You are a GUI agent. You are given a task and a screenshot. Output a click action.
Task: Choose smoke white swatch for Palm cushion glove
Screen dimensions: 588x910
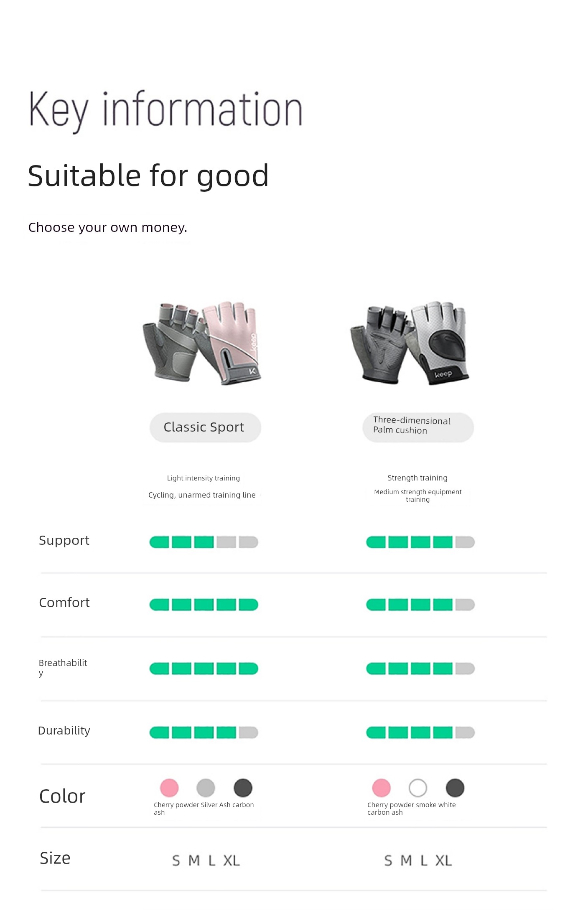coord(418,788)
